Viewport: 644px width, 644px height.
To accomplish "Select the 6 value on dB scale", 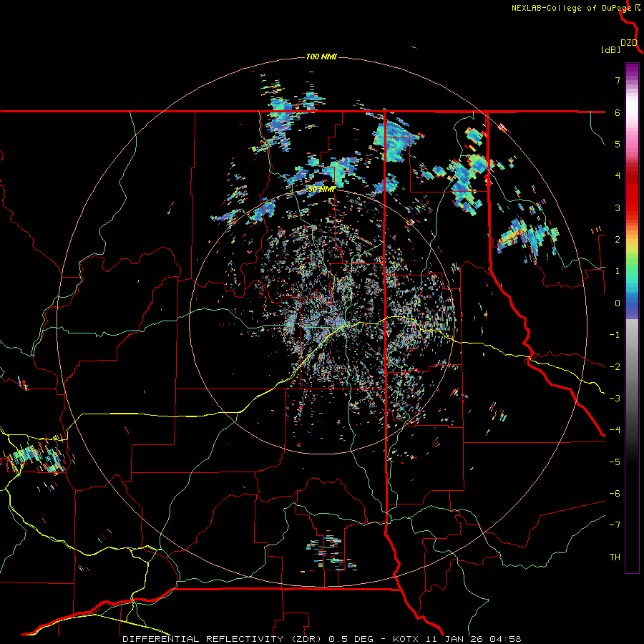I will (x=618, y=112).
